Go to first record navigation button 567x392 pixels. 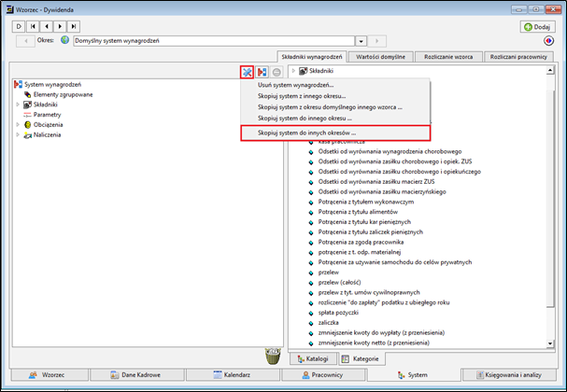tap(33, 26)
